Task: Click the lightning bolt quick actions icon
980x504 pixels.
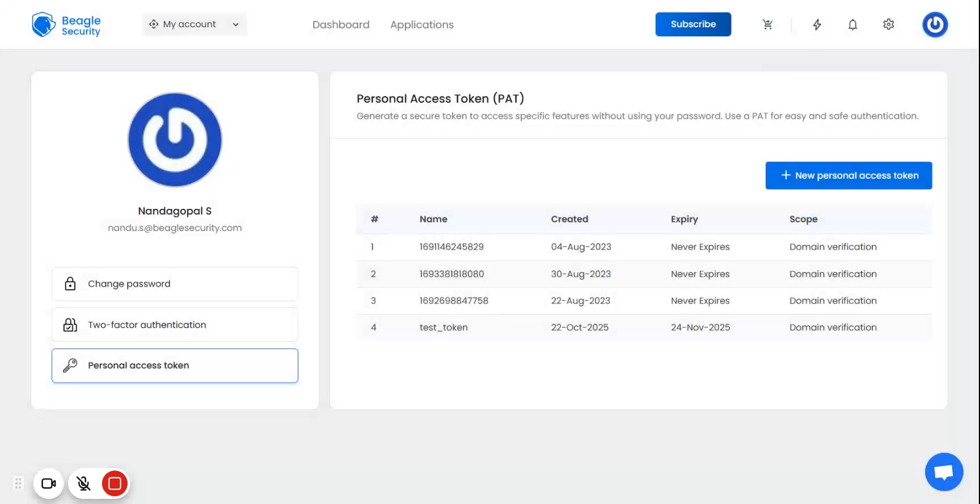Action: (817, 24)
